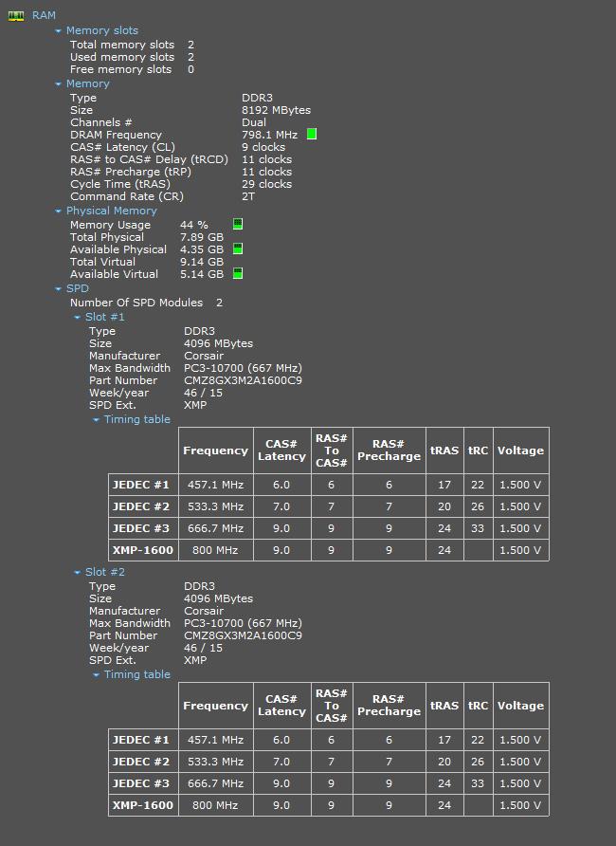This screenshot has width=616, height=846.
Task: Collapse the Memory section arrow
Action: [59, 84]
